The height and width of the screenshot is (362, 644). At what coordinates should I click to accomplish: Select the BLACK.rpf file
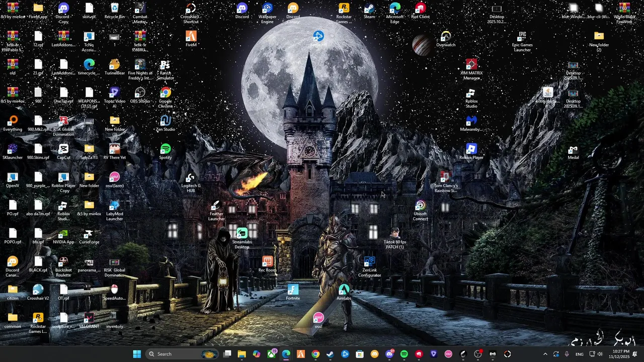click(38, 264)
